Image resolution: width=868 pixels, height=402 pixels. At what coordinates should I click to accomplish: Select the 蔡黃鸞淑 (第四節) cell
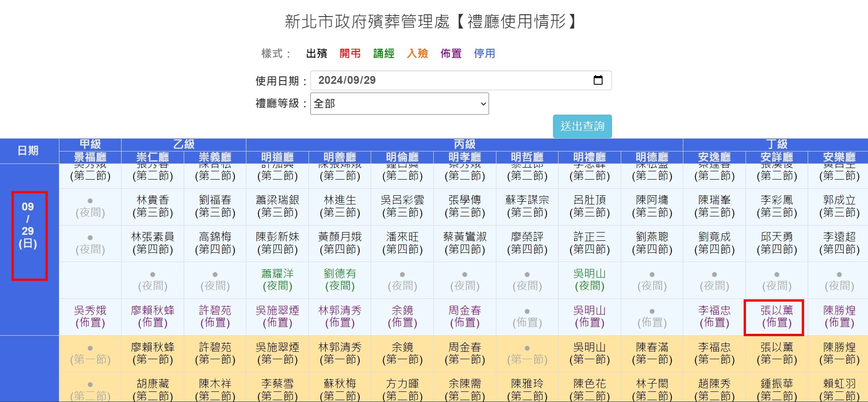[465, 244]
